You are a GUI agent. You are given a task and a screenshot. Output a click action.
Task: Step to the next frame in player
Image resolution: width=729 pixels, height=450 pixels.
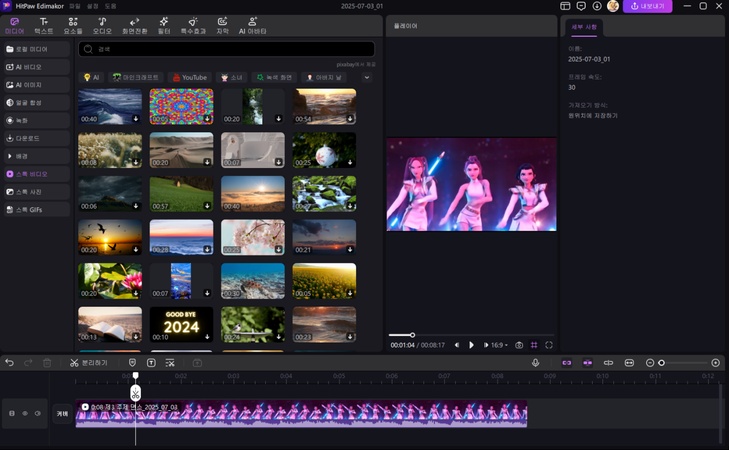pos(486,345)
